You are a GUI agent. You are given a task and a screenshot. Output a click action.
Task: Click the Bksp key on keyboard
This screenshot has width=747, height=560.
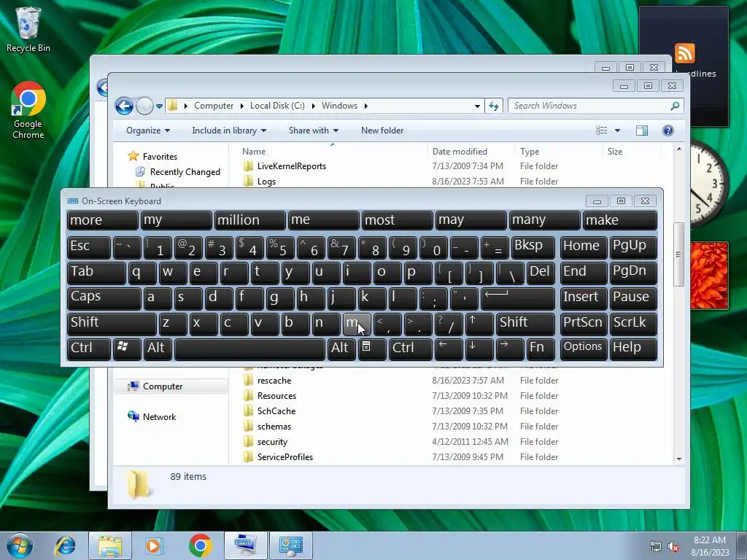pyautogui.click(x=533, y=246)
